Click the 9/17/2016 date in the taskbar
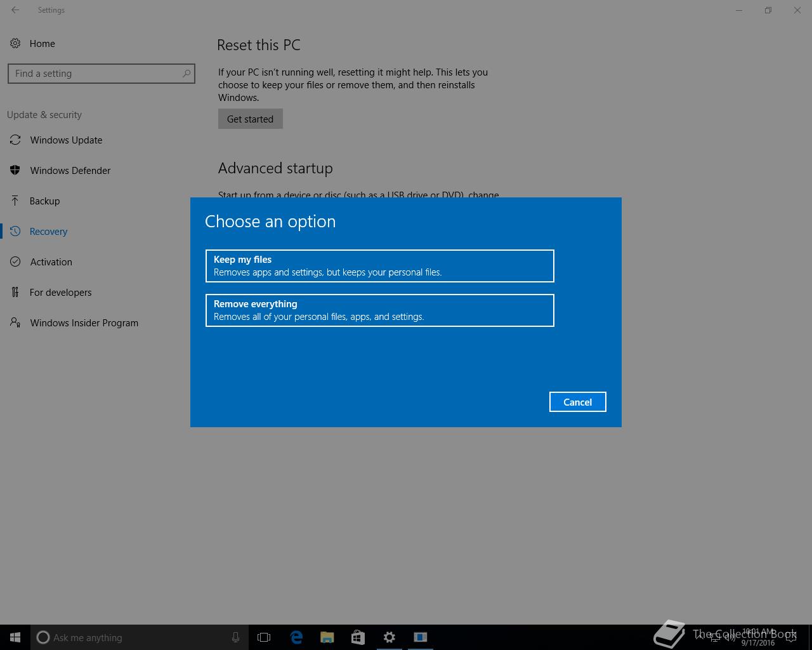Viewport: 812px width, 650px height. [758, 643]
